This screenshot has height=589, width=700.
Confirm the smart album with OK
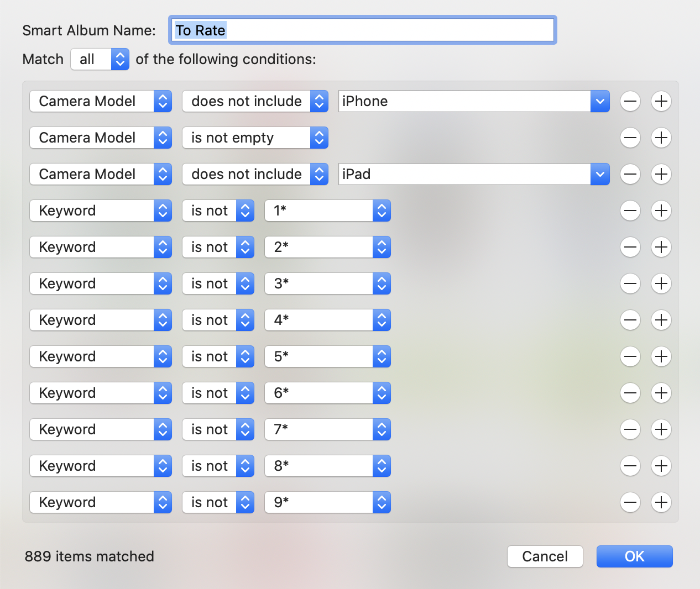click(635, 556)
